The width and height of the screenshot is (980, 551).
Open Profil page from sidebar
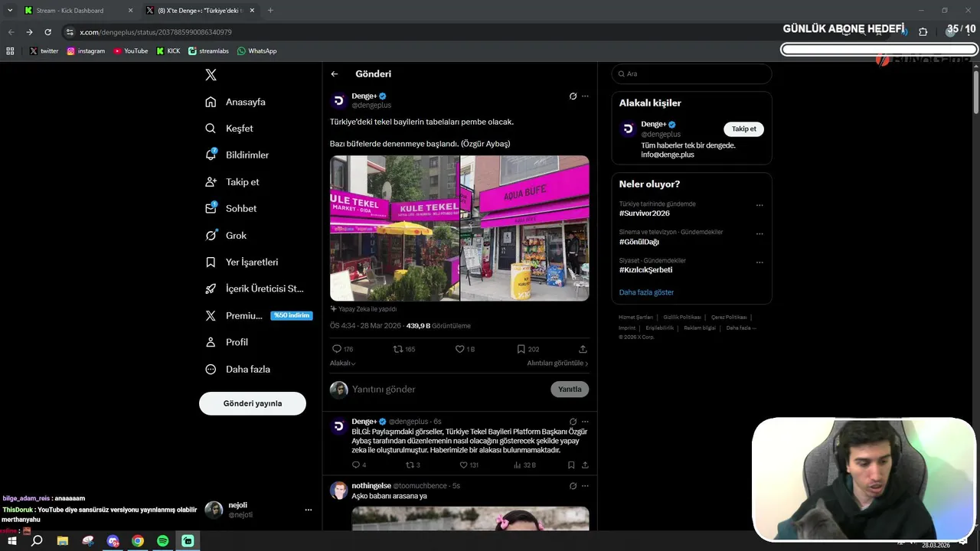[x=227, y=342]
